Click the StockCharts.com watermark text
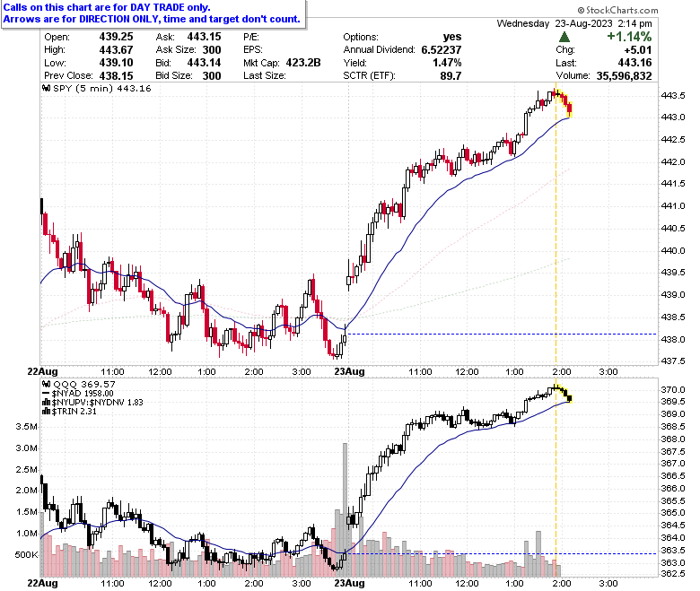The image size is (700, 591). tap(617, 10)
